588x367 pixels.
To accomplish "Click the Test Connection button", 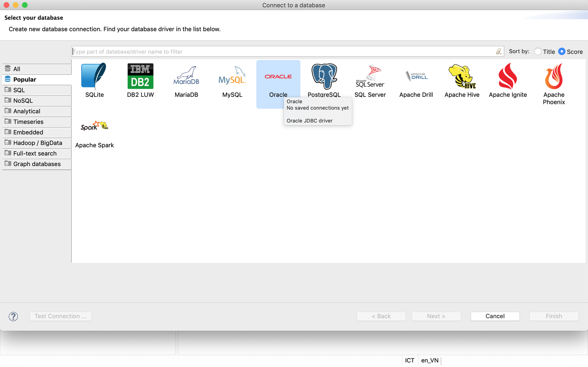I will tap(61, 316).
